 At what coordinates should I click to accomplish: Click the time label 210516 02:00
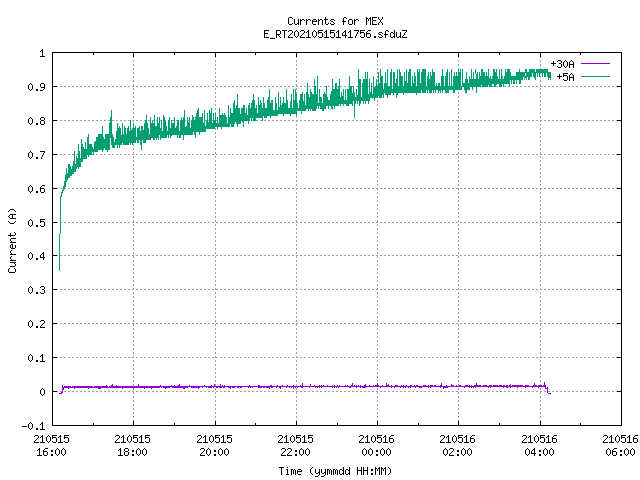457,445
